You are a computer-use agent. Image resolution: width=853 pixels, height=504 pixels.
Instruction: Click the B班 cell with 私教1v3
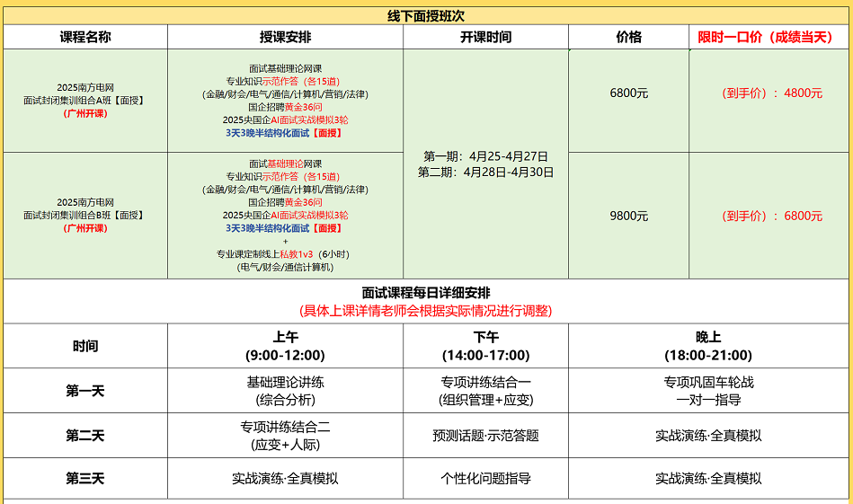tap(285, 216)
